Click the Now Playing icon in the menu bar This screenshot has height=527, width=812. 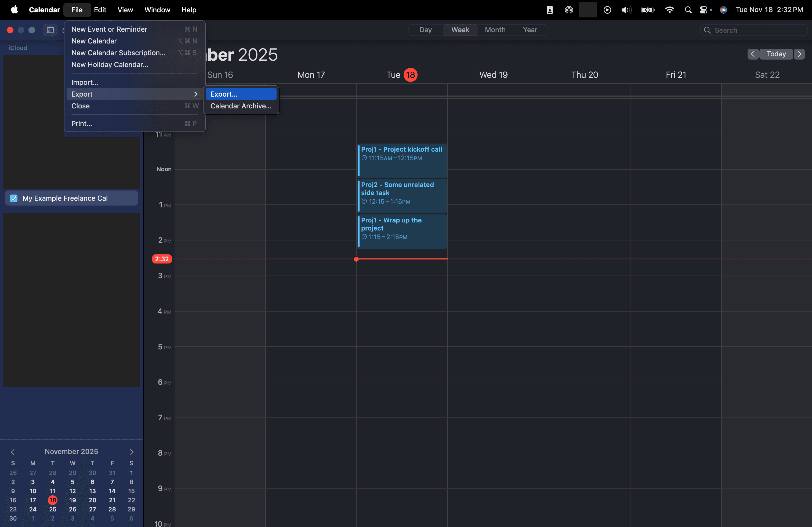607,10
